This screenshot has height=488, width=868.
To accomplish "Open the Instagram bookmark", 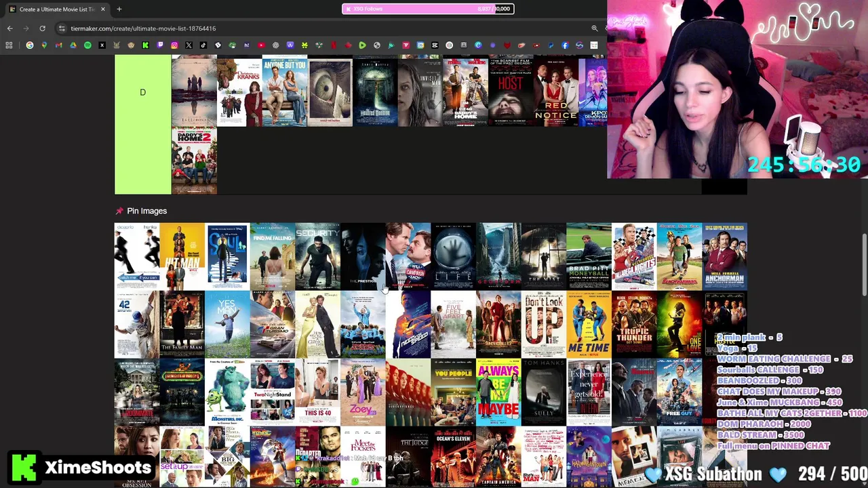I will coord(174,45).
